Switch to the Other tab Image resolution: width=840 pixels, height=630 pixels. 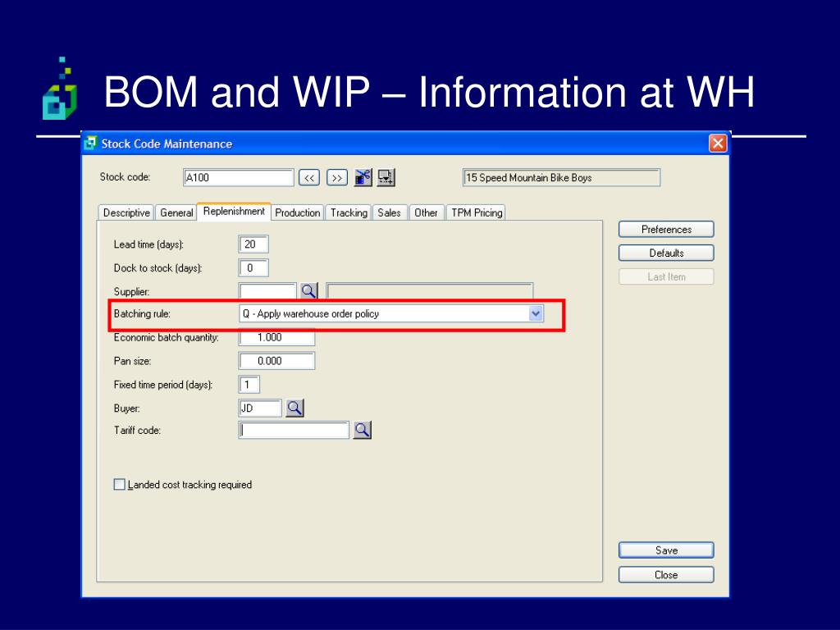point(426,212)
